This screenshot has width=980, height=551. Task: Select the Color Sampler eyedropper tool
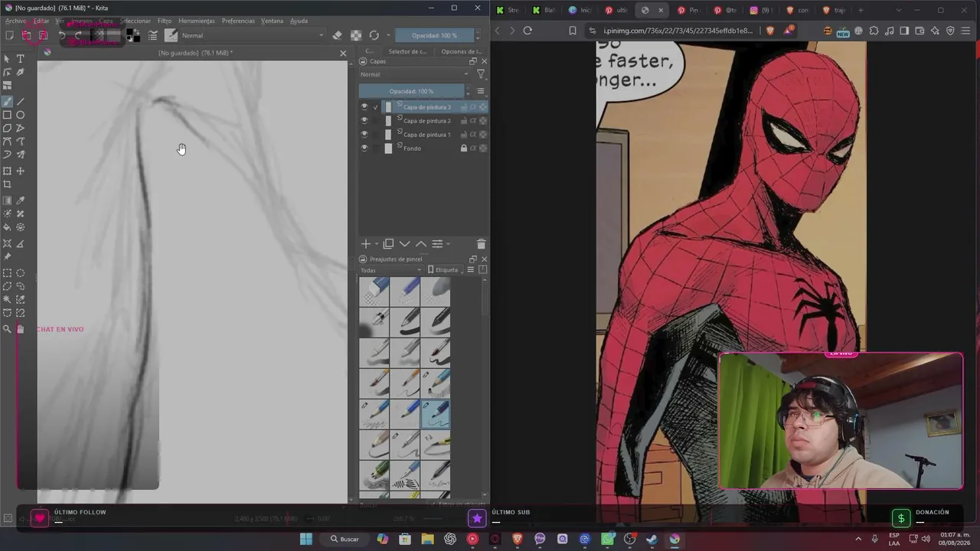pyautogui.click(x=21, y=200)
